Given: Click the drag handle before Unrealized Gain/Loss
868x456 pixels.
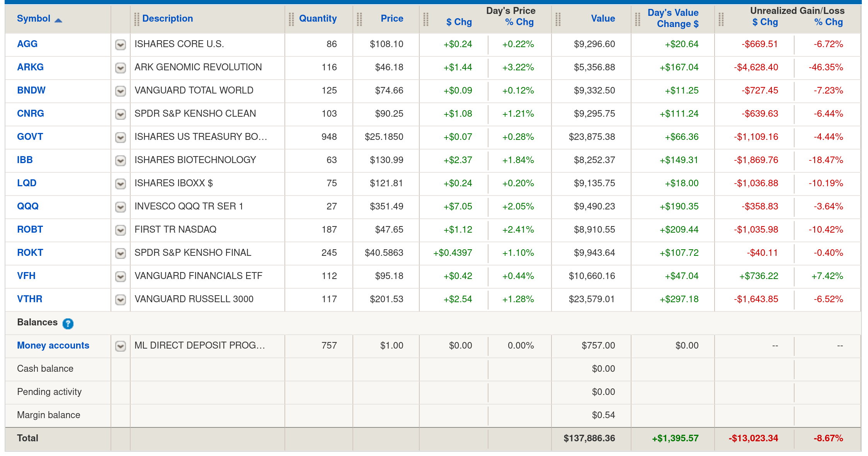Looking at the screenshot, I should coord(721,19).
